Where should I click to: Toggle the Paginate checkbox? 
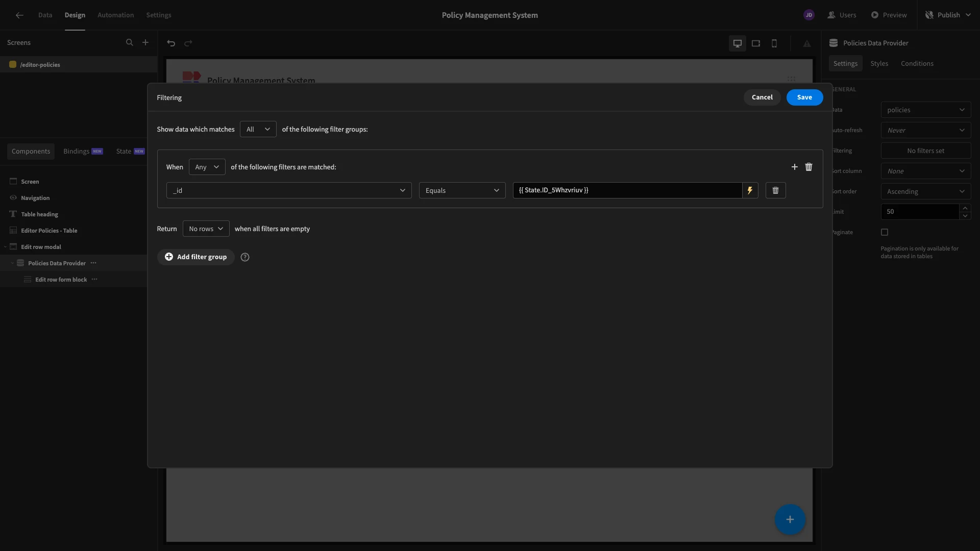[x=885, y=232]
